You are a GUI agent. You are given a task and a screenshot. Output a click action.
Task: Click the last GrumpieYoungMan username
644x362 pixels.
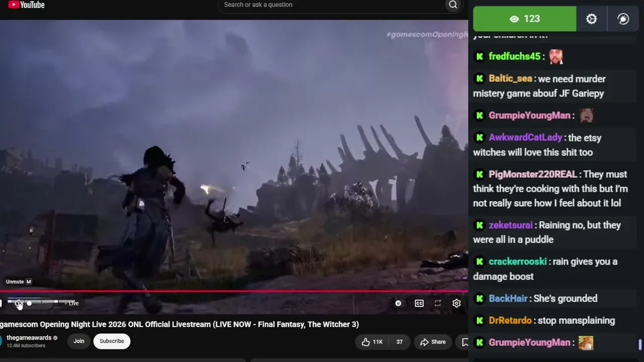click(529, 342)
